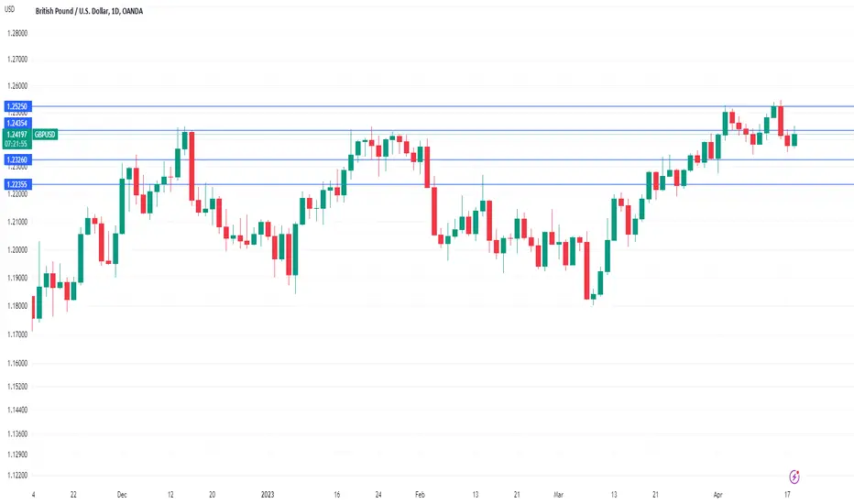The width and height of the screenshot is (854, 504).
Task: Click the Apr marker on time axis
Action: (x=717, y=495)
